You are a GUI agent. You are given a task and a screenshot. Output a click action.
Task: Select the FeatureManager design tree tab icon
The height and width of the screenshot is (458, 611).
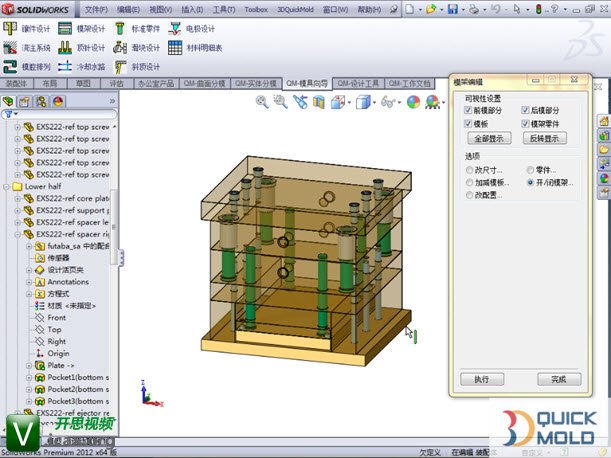click(8, 102)
